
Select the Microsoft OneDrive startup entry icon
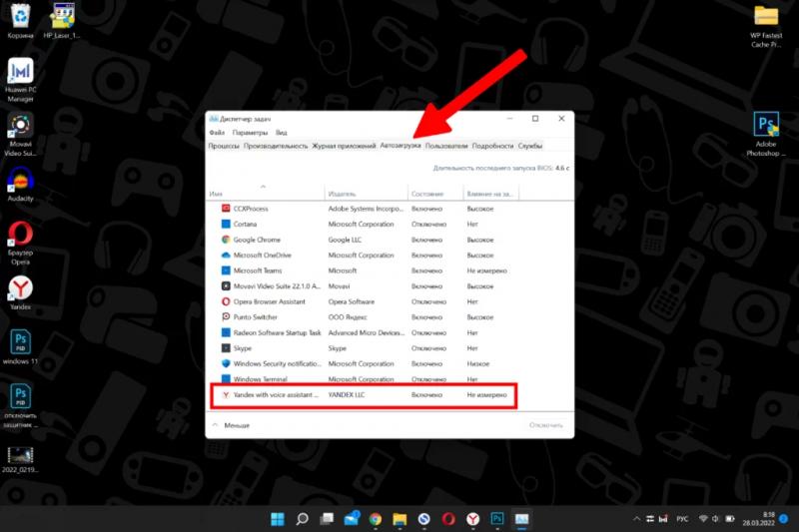226,256
